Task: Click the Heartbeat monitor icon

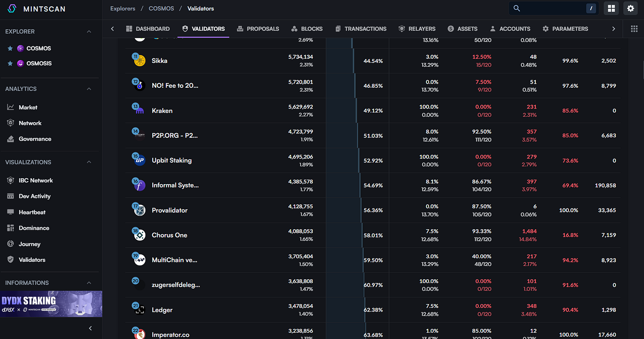Action: (x=10, y=212)
